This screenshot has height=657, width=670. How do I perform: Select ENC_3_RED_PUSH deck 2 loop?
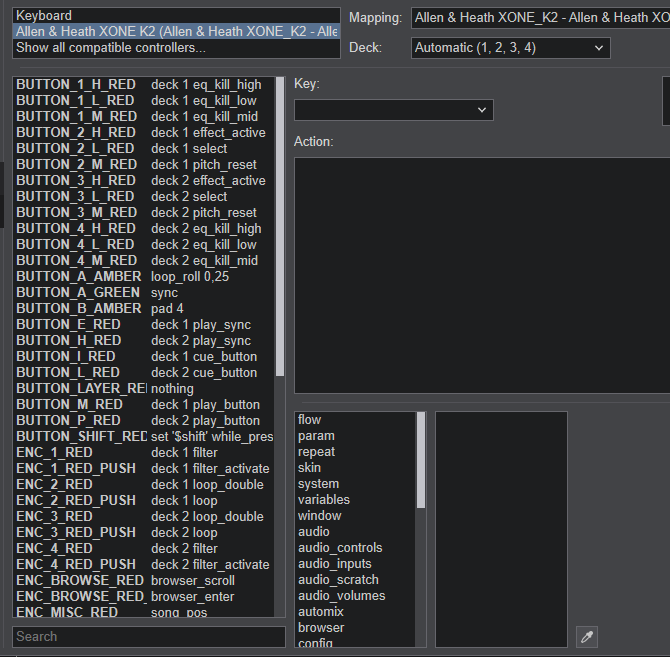click(144, 533)
